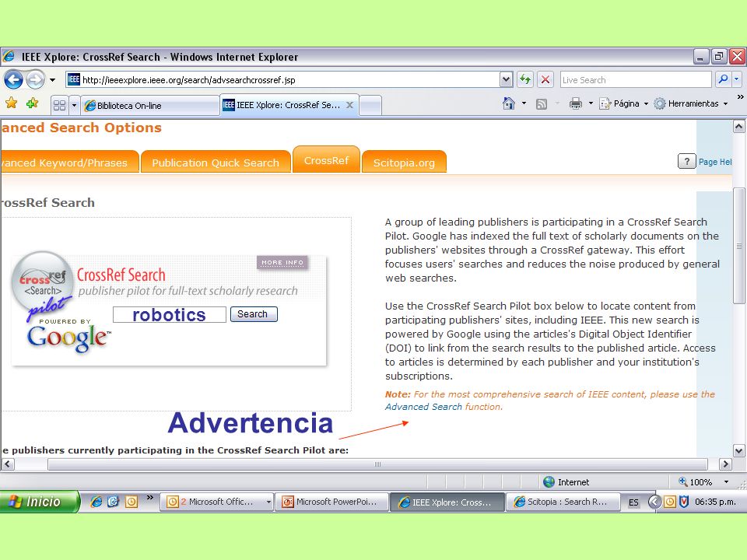Open the 100% zoom level control
Viewport: 747px width, 560px height.
click(x=695, y=482)
